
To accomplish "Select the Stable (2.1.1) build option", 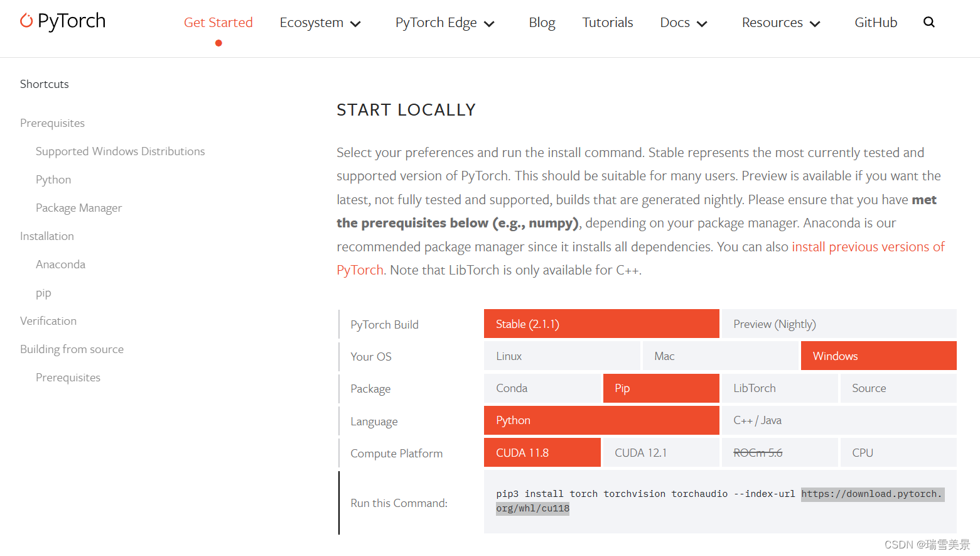I will 601,324.
